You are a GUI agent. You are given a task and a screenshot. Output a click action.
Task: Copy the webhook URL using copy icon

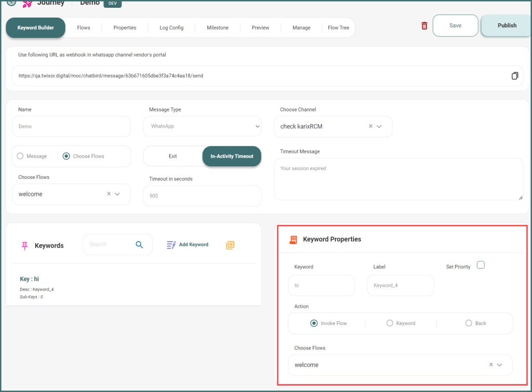pyautogui.click(x=514, y=76)
